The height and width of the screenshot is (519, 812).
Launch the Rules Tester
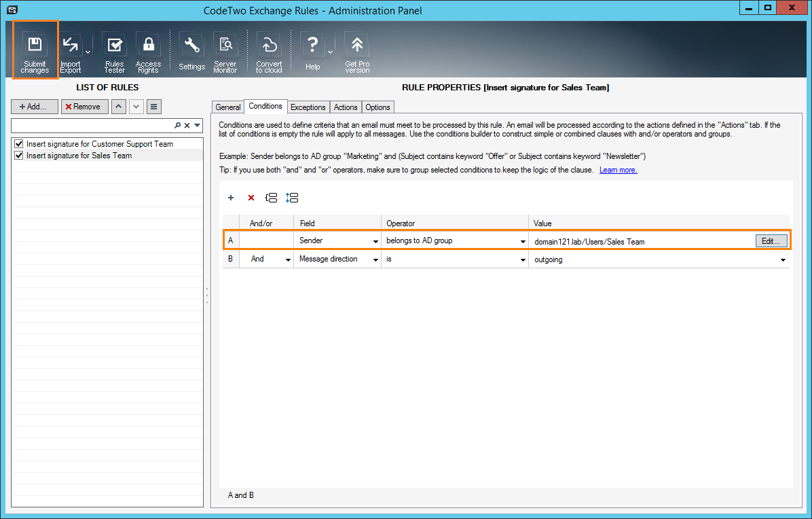pos(115,54)
